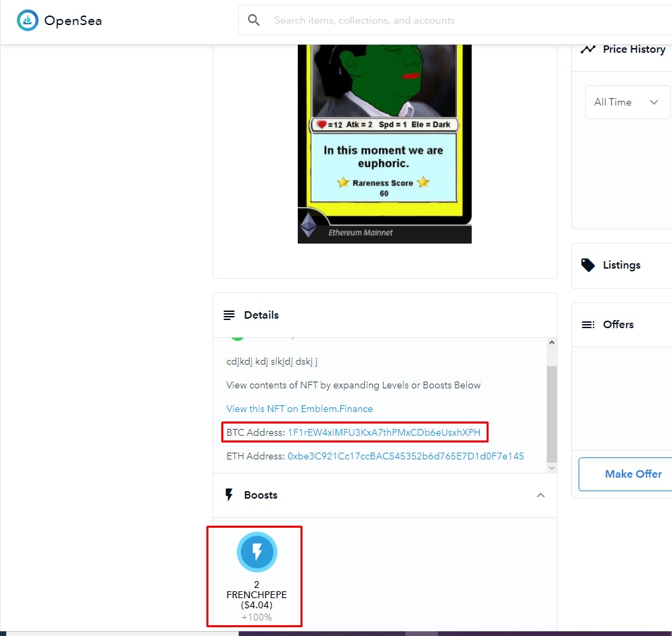Open the Pepe NFT card image
This screenshot has width=672, height=636.
pos(384,144)
